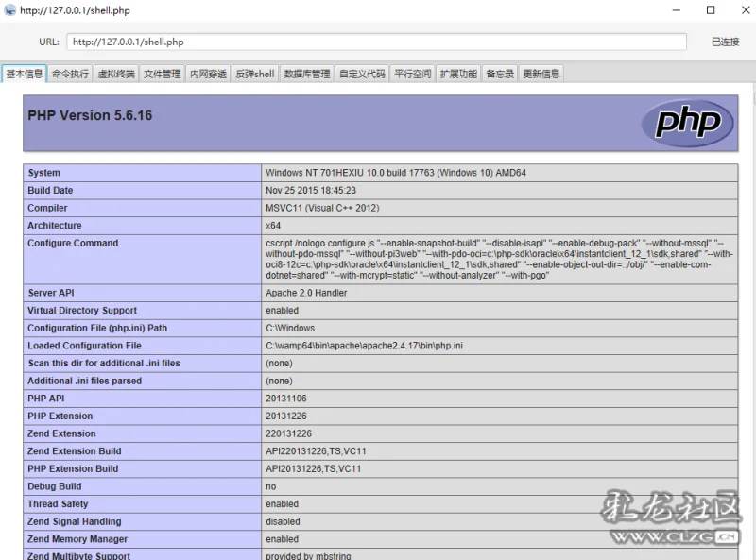Click the 'Nov 25 2015 18:45:23' value
The height and width of the screenshot is (560, 756).
[311, 191]
